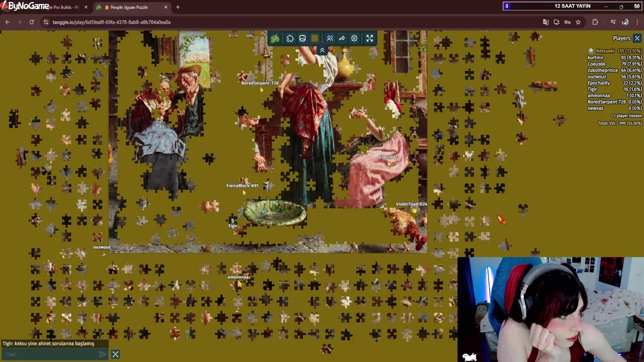Open the browser extensions menu
Image resolution: width=644 pixels, height=362 pixels.
tap(595, 22)
